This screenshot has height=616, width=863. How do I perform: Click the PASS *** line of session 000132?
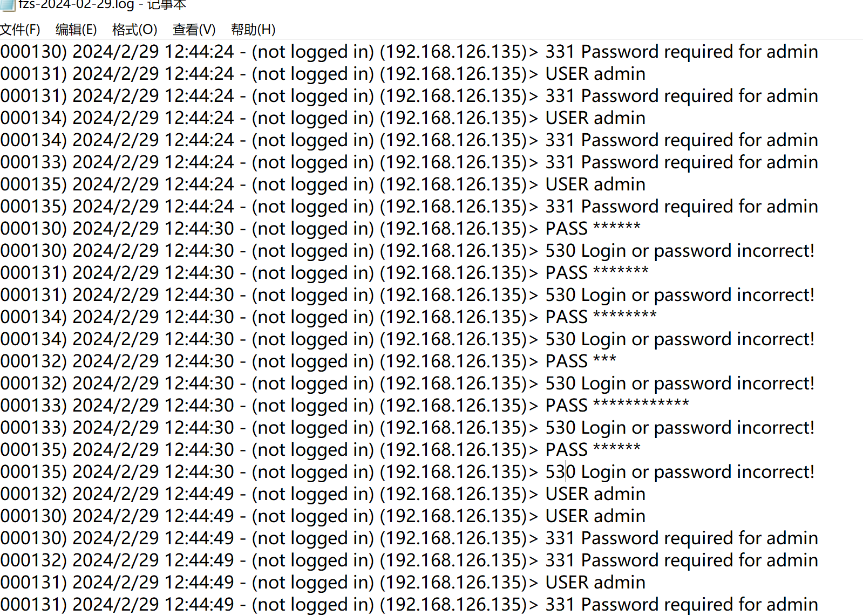click(308, 361)
